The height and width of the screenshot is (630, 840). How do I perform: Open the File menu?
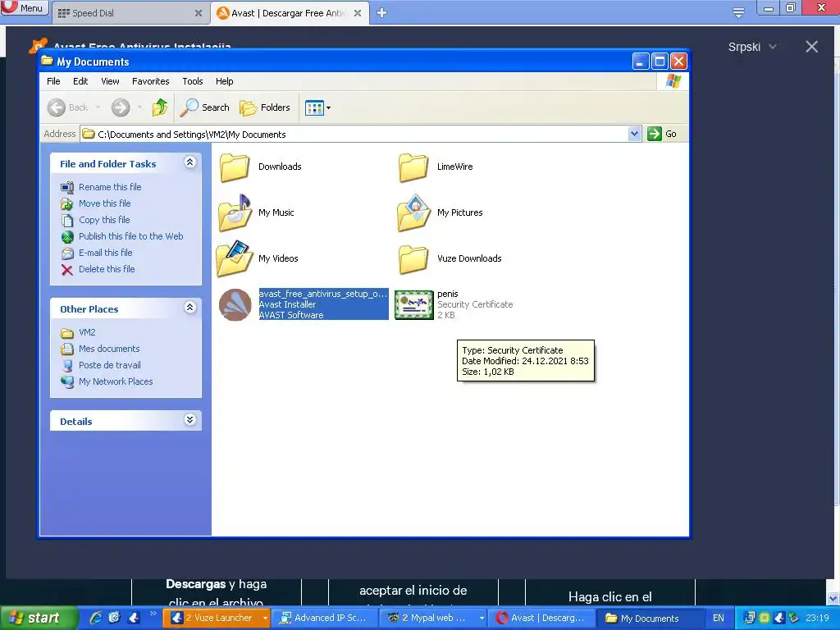click(53, 81)
